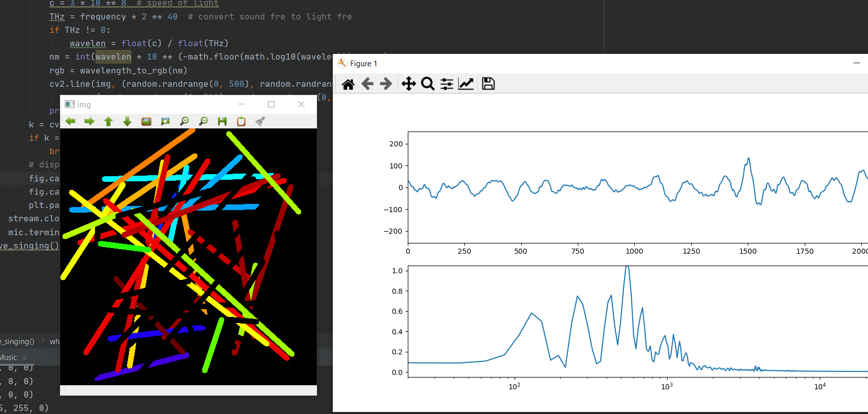Zoom out with minus magnifier in img window

[x=203, y=121]
